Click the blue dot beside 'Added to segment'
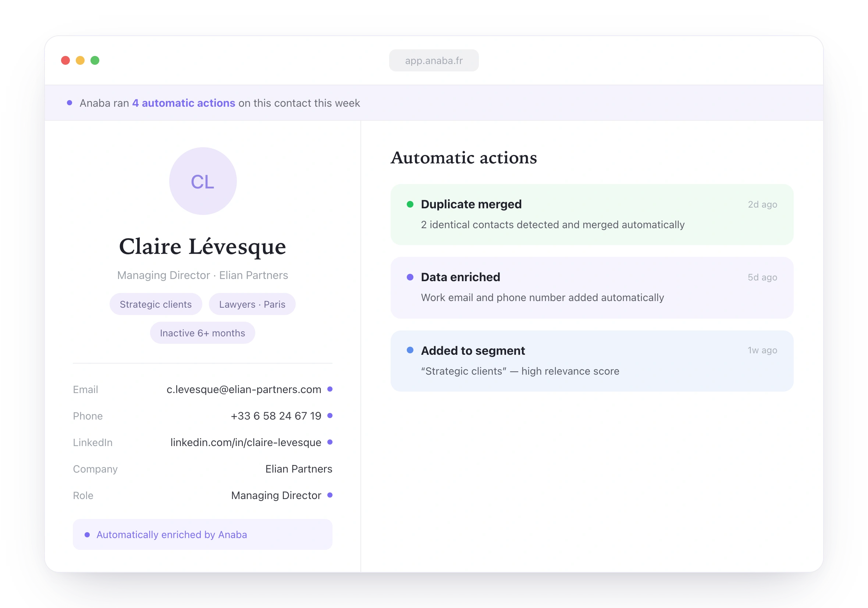This screenshot has width=868, height=608. (x=410, y=350)
